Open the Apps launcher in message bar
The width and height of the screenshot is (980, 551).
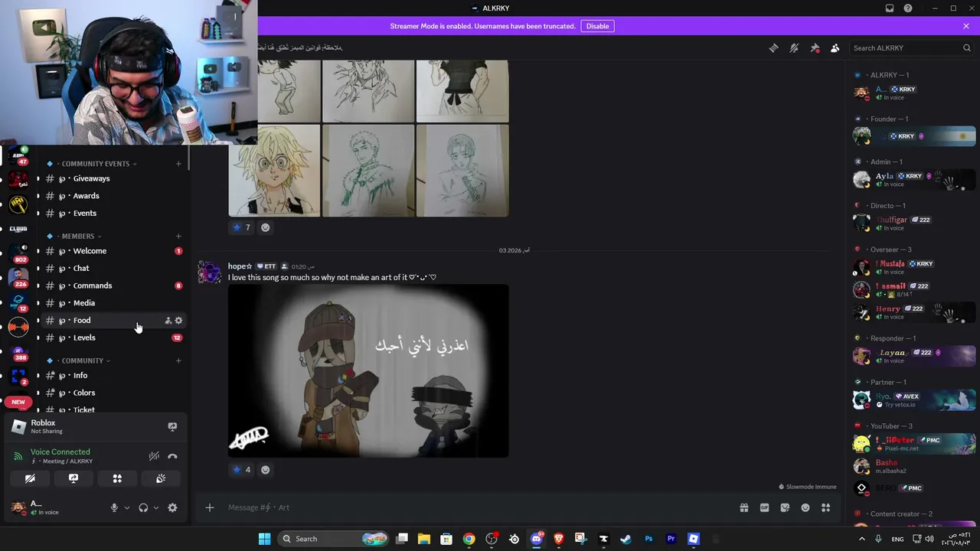[826, 507]
